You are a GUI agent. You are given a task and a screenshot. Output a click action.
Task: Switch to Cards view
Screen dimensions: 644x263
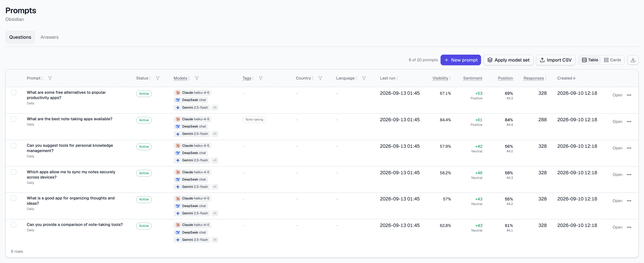612,60
